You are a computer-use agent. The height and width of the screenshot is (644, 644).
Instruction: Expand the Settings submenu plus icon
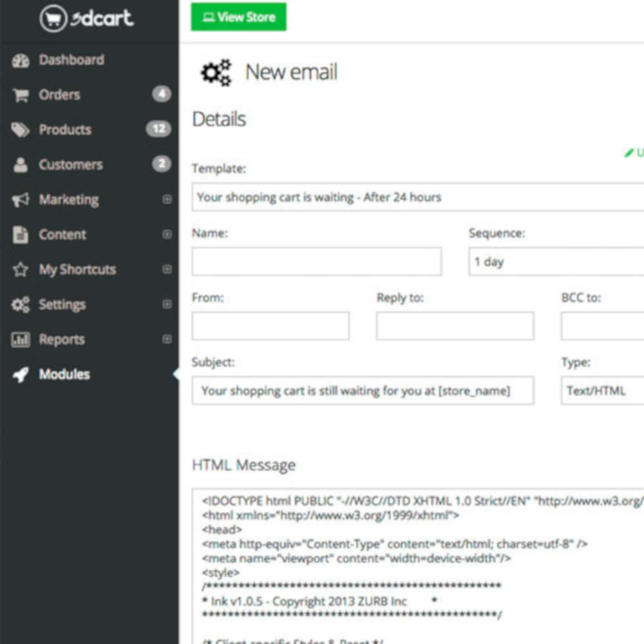tap(167, 304)
